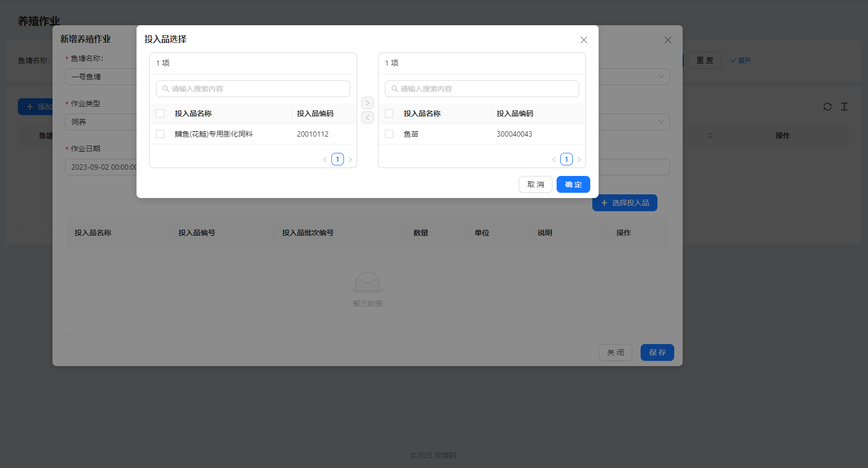Check the 鱼苗 row checkbox

coord(389,134)
